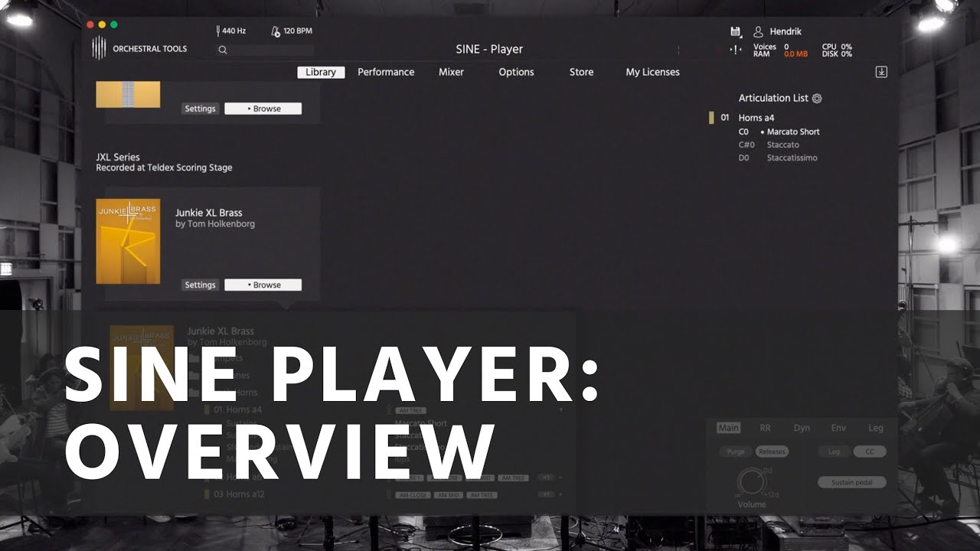This screenshot has height=551, width=980.
Task: Click the metronome tempo icon
Action: click(x=276, y=31)
